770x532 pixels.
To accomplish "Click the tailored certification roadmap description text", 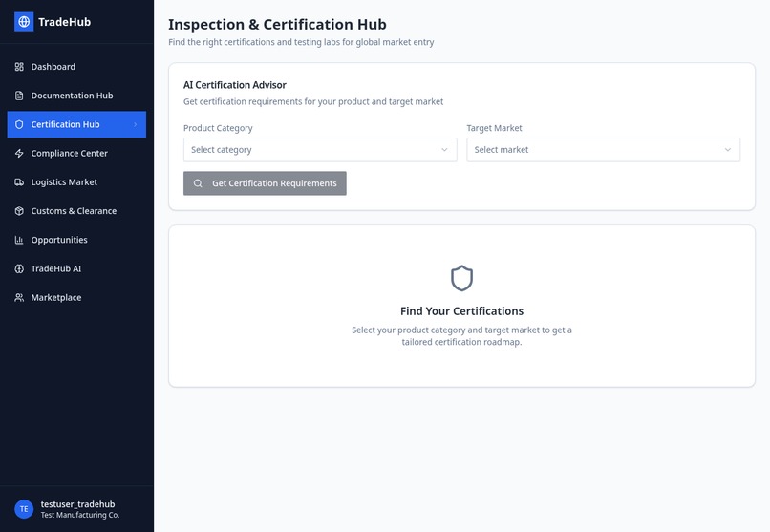I will [x=461, y=336].
